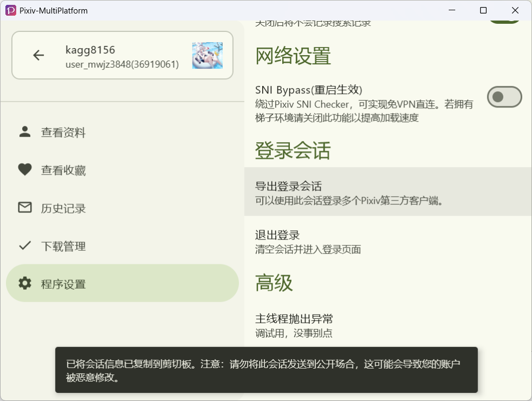The width and height of the screenshot is (532, 401).
Task: Select 历史记录 in the sidebar
Action: click(x=123, y=208)
